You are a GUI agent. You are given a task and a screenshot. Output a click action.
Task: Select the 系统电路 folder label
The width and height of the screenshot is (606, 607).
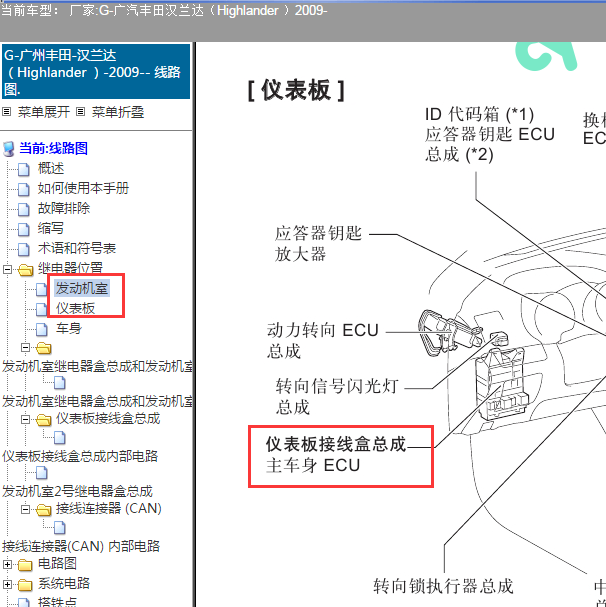tap(64, 583)
